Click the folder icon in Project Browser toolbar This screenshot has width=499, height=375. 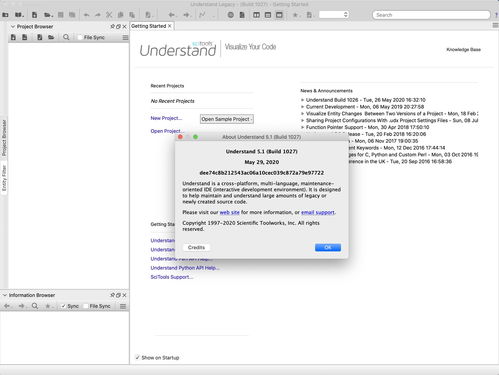(51, 37)
